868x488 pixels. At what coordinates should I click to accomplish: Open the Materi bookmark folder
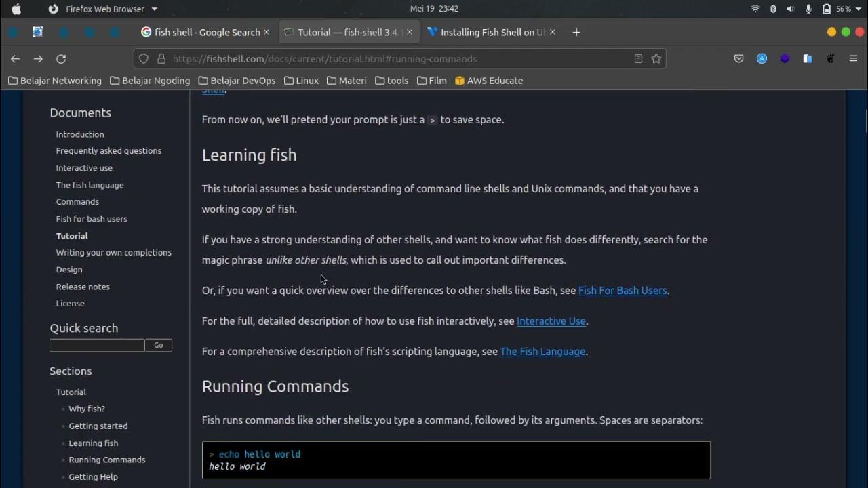point(347,81)
